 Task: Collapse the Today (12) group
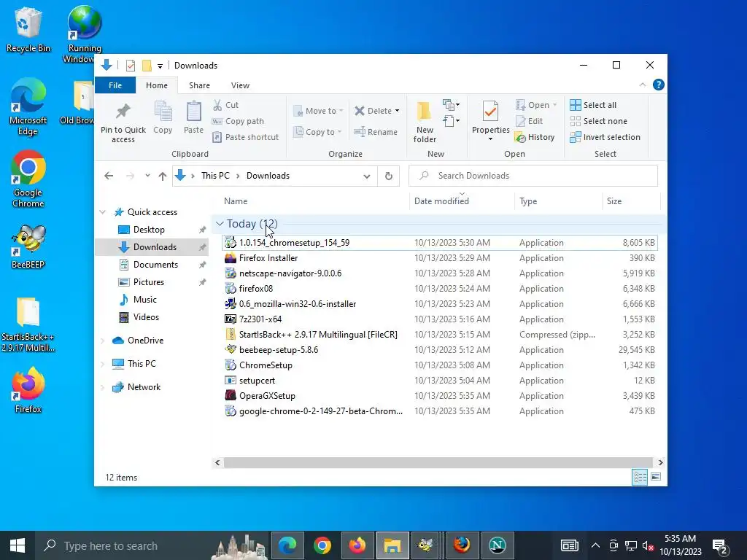pos(219,223)
